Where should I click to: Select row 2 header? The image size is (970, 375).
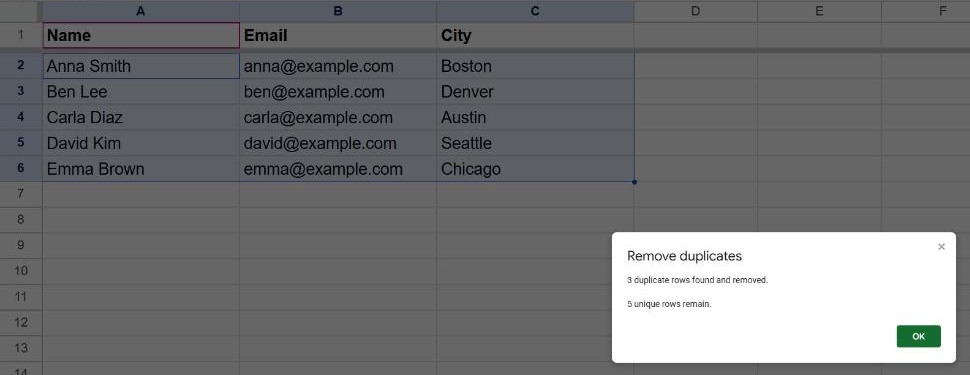[21, 66]
